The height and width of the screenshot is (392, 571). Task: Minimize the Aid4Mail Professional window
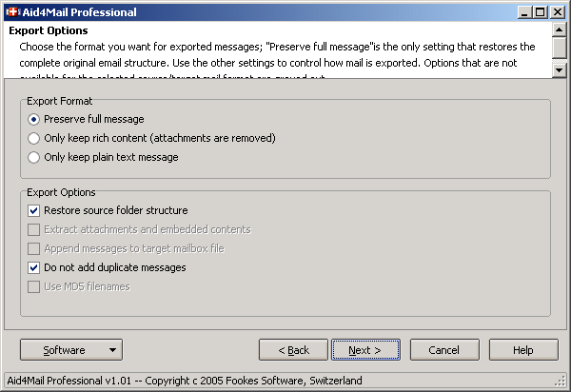pos(524,12)
